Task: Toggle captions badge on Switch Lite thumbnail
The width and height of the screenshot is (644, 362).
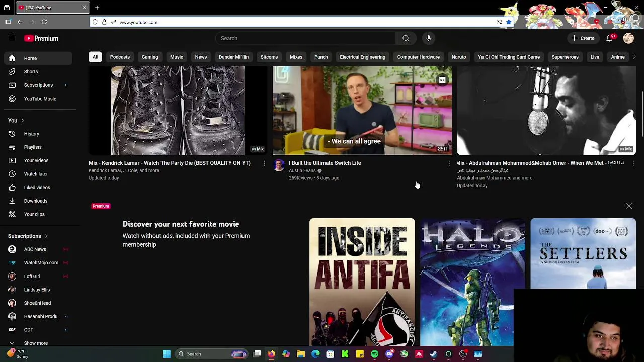Action: (x=442, y=80)
